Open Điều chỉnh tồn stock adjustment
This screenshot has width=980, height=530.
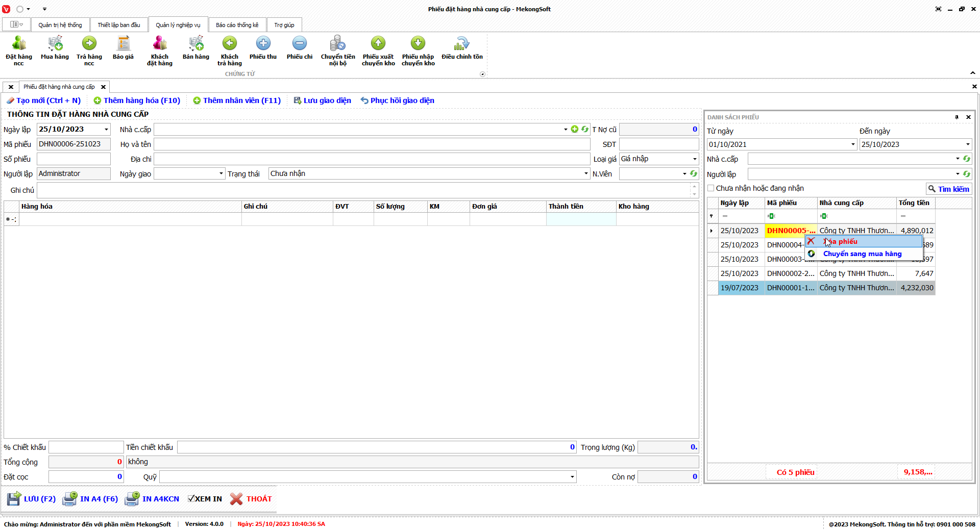pos(462,49)
